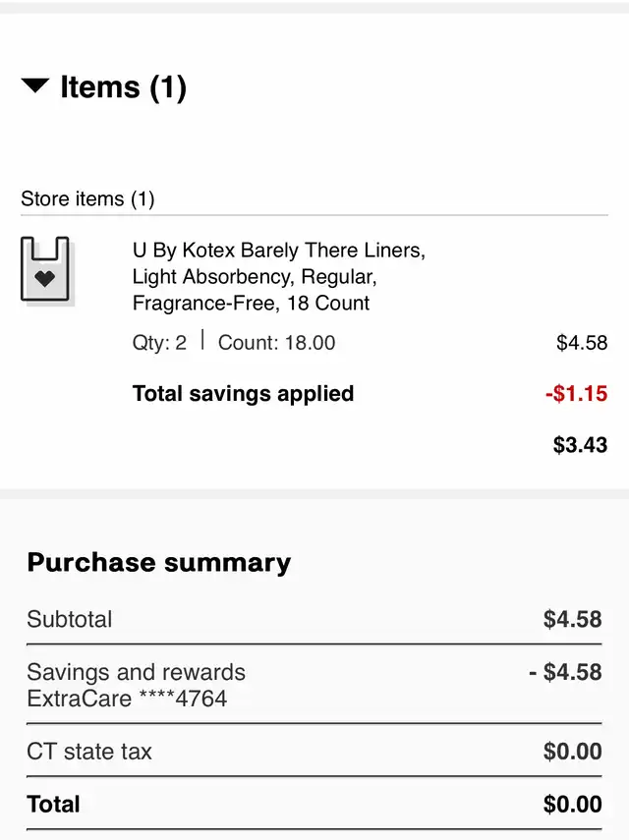The image size is (629, 840).
Task: Open the shopping bag heart product icon
Action: (45, 269)
